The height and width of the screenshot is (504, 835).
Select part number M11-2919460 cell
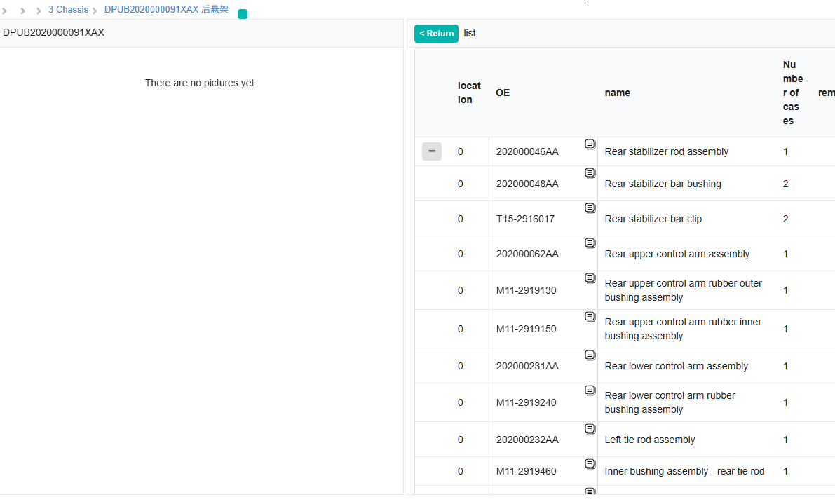pyautogui.click(x=526, y=471)
